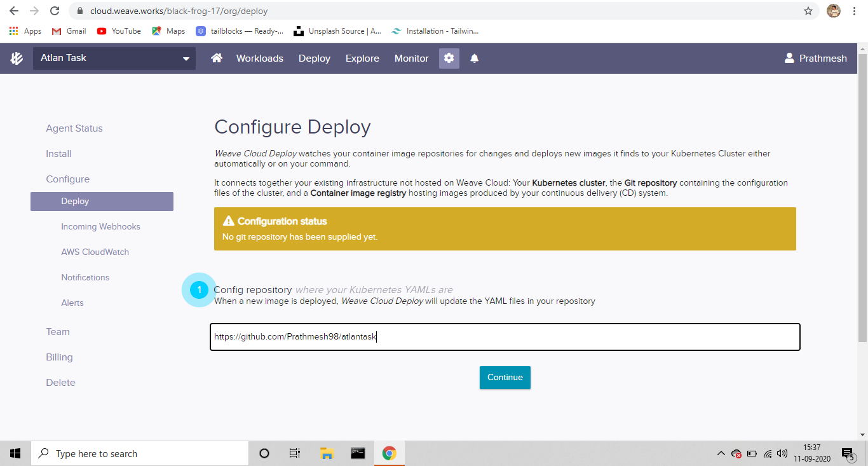Open Task View in taskbar
The height and width of the screenshot is (466, 868).
(x=294, y=453)
